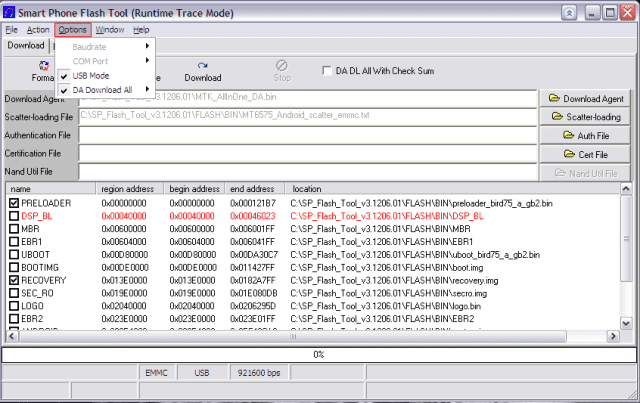Select the boot.img location path
This screenshot has height=403, width=640.
pos(387,267)
